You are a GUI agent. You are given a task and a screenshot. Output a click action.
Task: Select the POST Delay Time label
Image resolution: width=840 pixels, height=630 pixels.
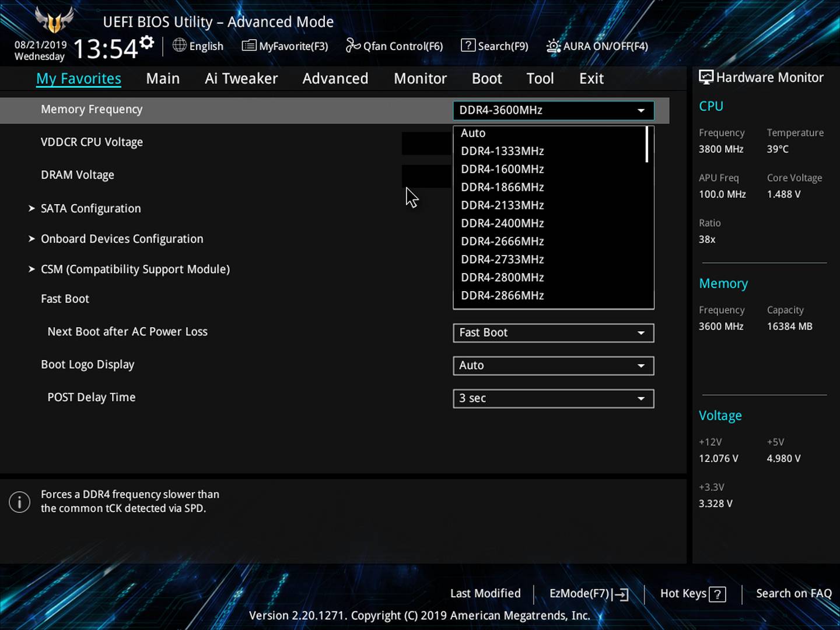coord(91,397)
